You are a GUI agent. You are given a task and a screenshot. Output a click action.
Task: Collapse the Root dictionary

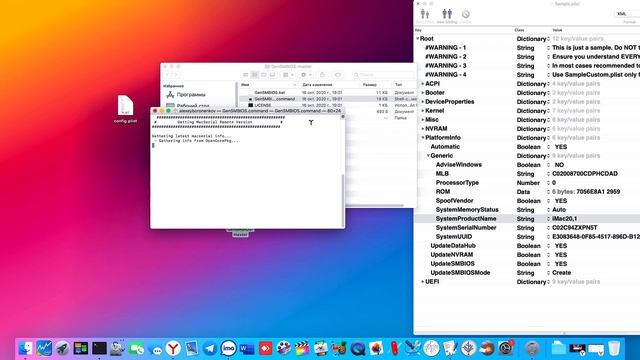point(418,39)
